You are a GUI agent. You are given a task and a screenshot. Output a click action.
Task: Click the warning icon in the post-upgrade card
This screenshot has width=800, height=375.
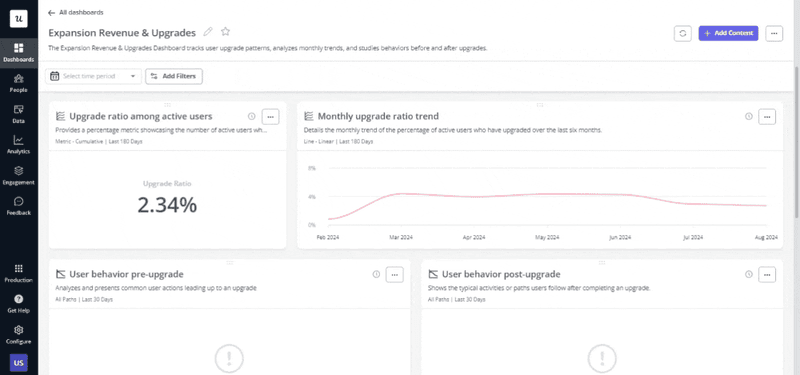click(602, 358)
